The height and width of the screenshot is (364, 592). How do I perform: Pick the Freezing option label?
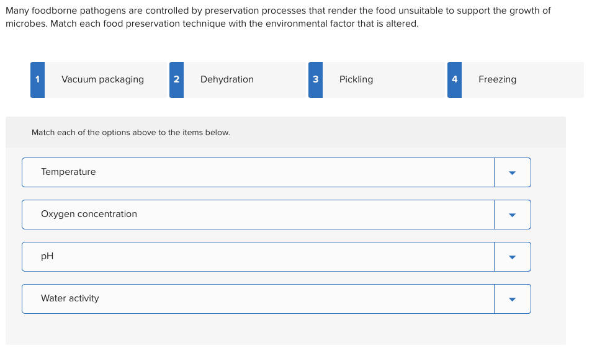[x=497, y=79]
